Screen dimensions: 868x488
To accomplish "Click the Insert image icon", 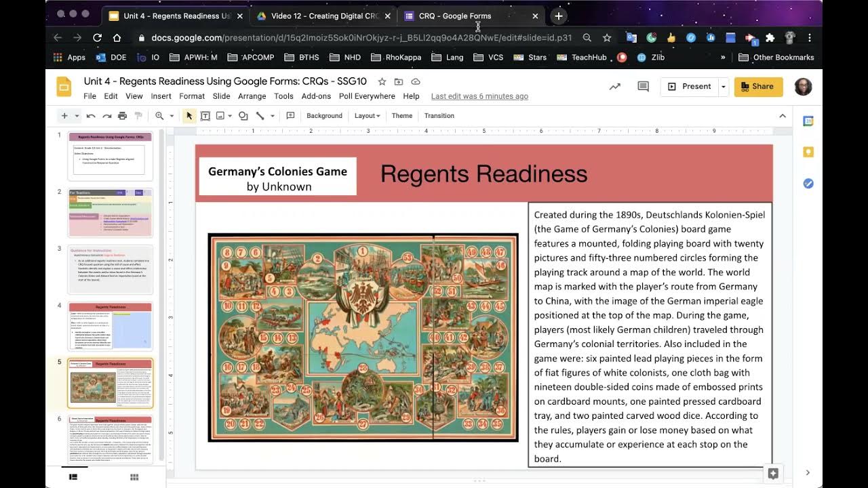I will pyautogui.click(x=220, y=116).
